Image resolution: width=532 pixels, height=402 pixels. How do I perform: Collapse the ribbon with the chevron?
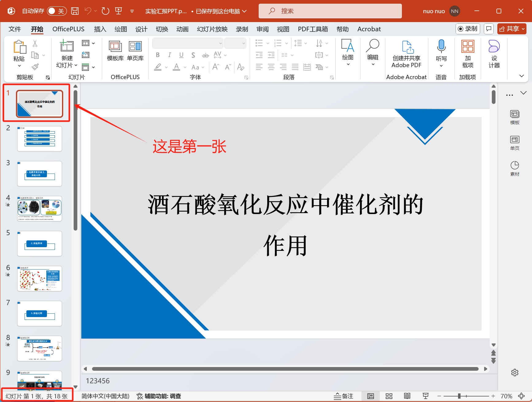click(x=522, y=76)
